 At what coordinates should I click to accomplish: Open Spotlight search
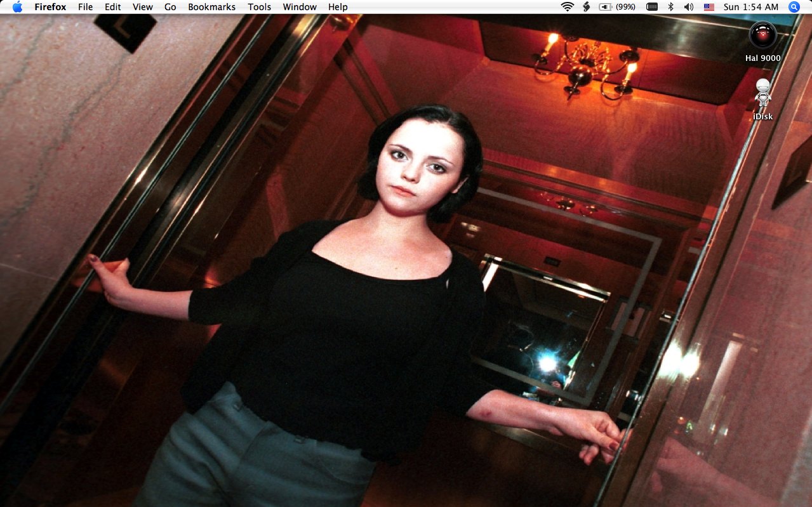[794, 7]
